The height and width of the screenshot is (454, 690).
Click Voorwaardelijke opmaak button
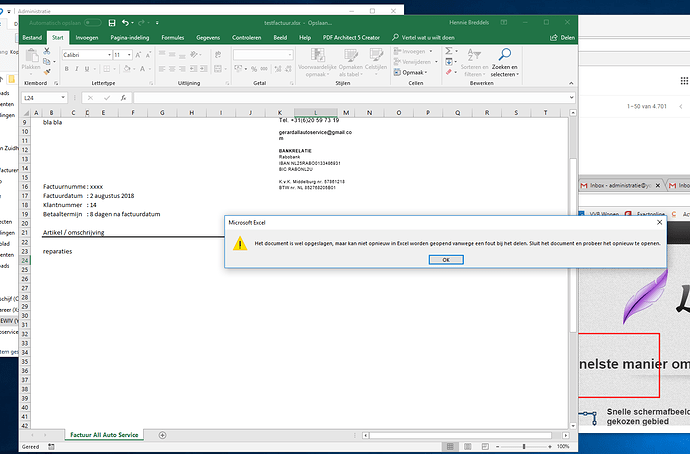click(x=317, y=62)
